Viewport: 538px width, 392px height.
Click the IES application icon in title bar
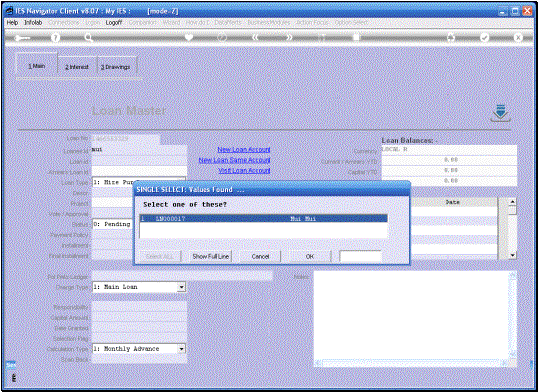[x=10, y=11]
